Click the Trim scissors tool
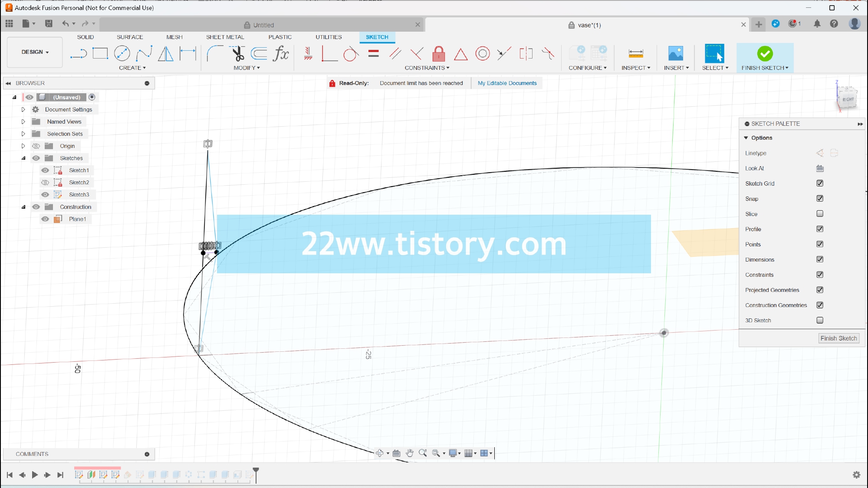 pyautogui.click(x=238, y=53)
